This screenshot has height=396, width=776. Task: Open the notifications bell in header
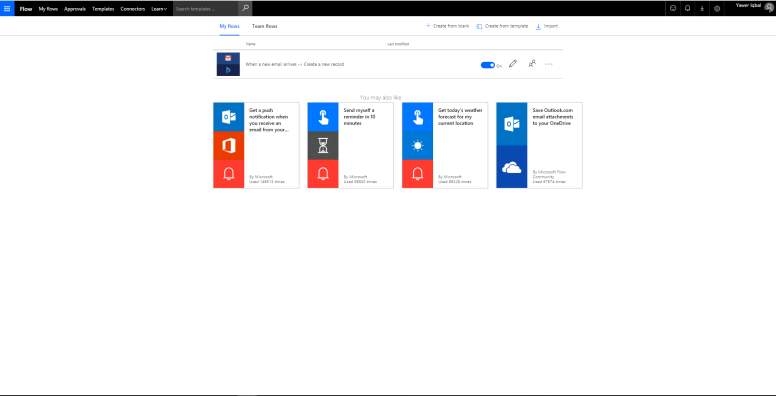pos(687,8)
